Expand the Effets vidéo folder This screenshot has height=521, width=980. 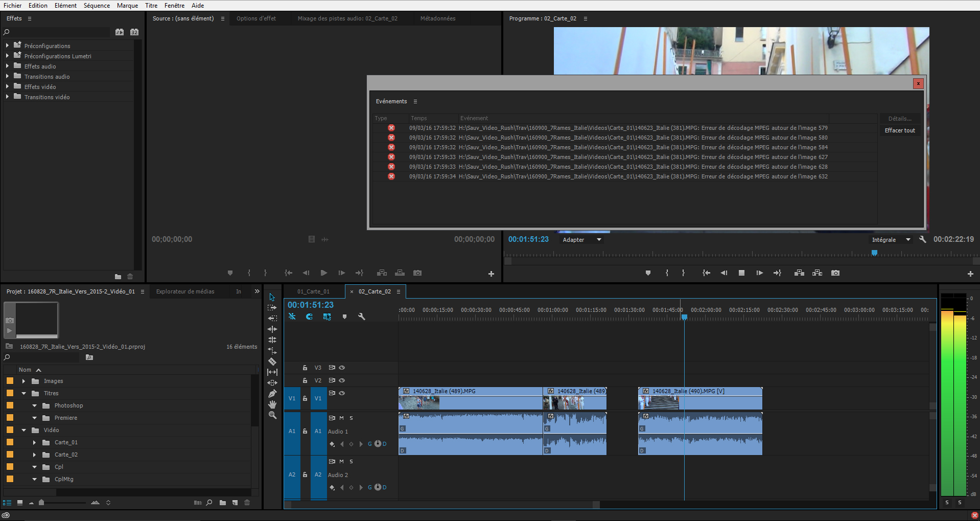pyautogui.click(x=7, y=87)
